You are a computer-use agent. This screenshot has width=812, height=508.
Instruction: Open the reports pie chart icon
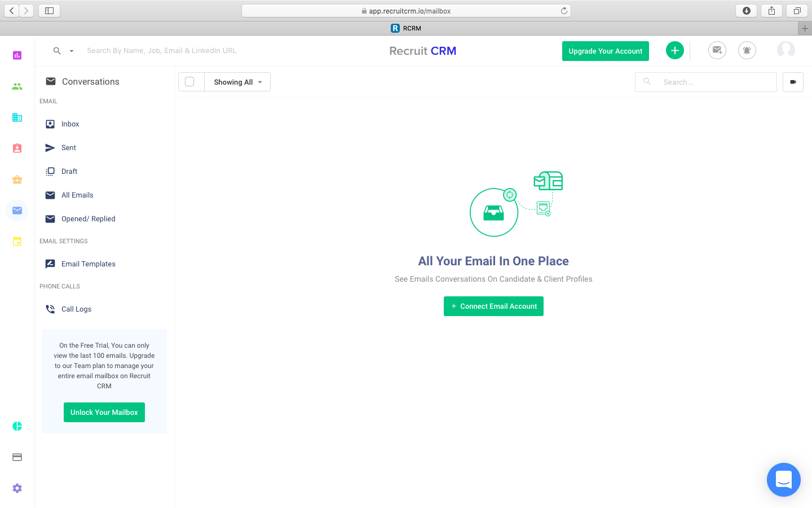pos(17,426)
